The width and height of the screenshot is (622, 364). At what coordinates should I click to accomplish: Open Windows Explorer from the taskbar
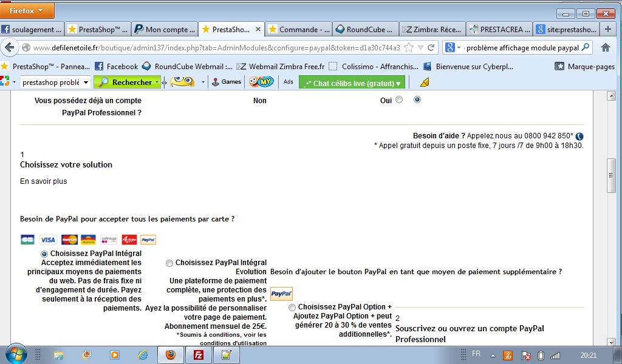[x=59, y=355]
